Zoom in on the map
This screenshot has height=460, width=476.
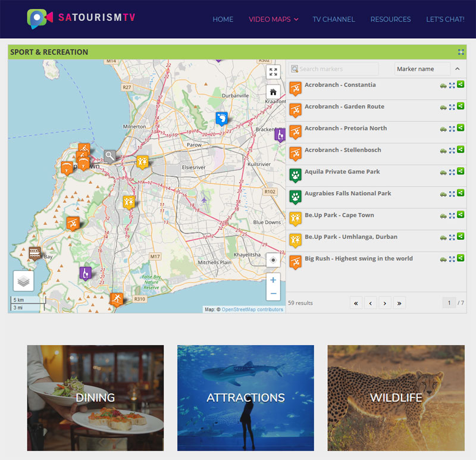(x=273, y=280)
